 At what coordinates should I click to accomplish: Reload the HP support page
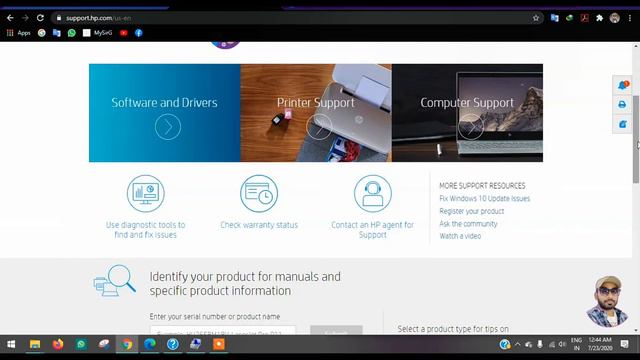tap(40, 18)
